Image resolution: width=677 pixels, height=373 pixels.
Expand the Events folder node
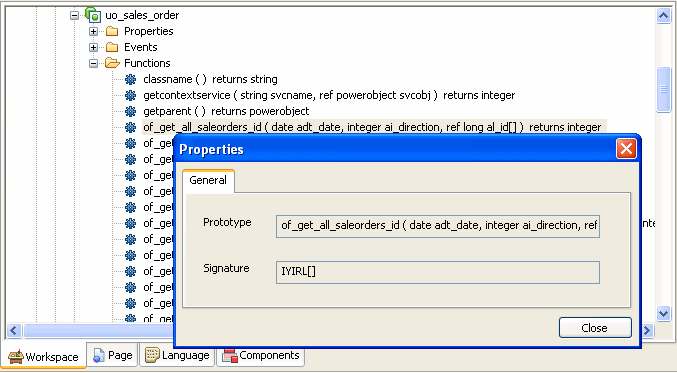pyautogui.click(x=93, y=47)
